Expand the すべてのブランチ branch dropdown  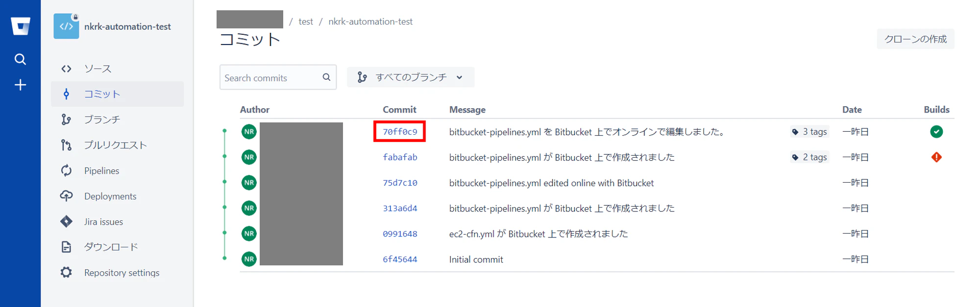click(x=411, y=77)
